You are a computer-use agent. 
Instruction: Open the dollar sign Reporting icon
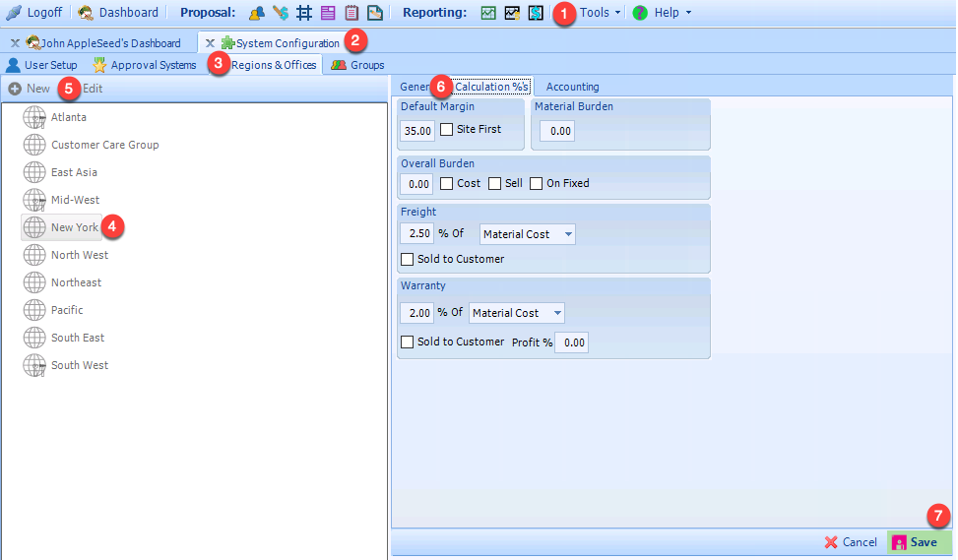[536, 12]
